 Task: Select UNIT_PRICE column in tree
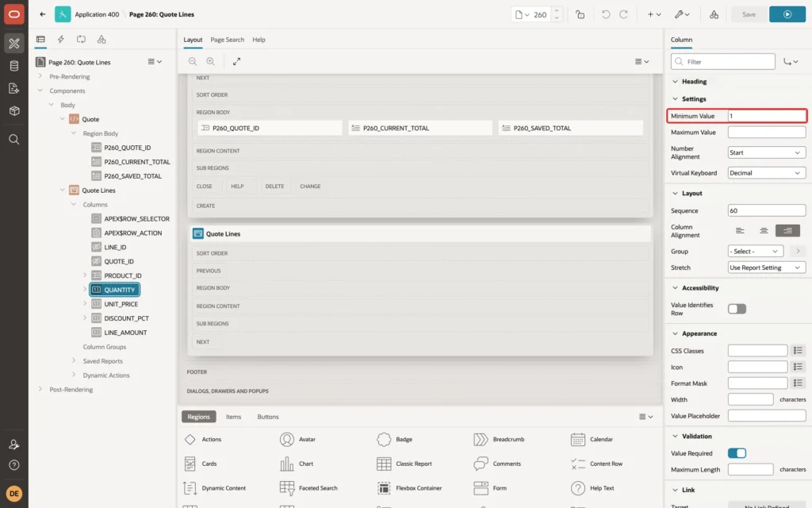121,304
